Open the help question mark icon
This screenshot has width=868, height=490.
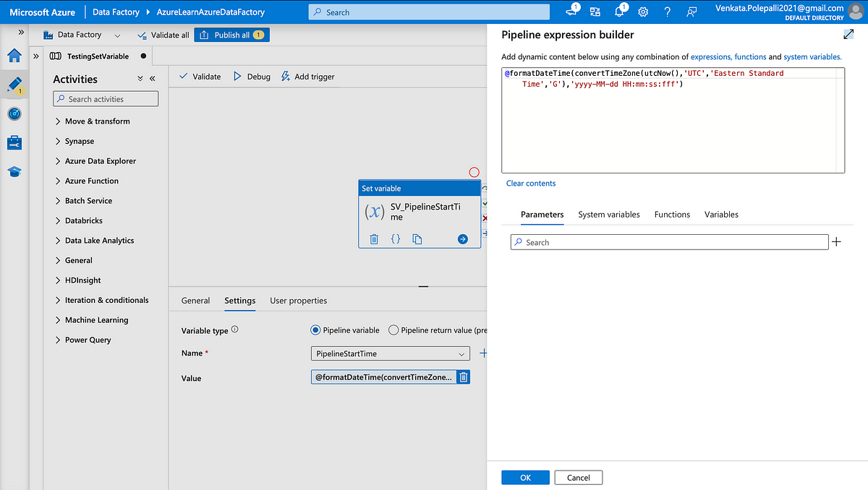(x=667, y=12)
